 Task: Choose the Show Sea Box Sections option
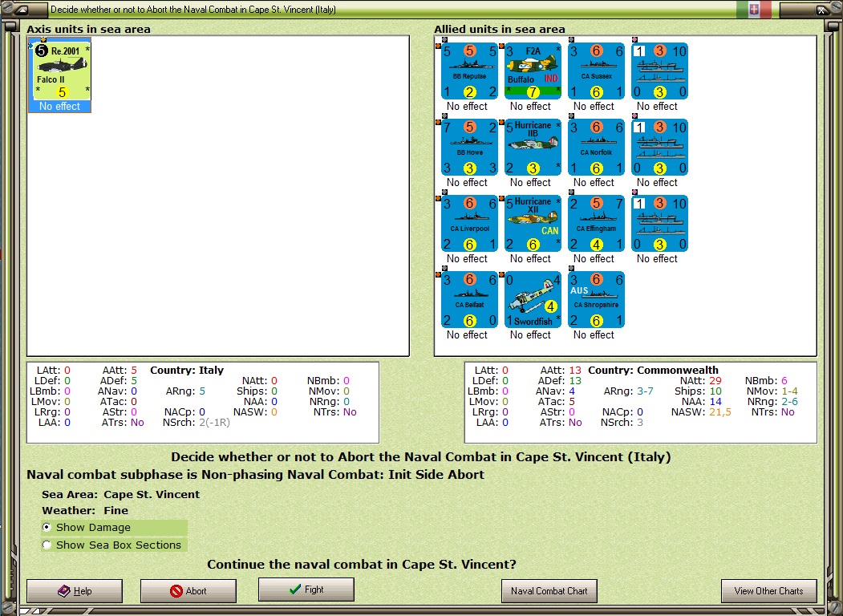pyautogui.click(x=114, y=545)
